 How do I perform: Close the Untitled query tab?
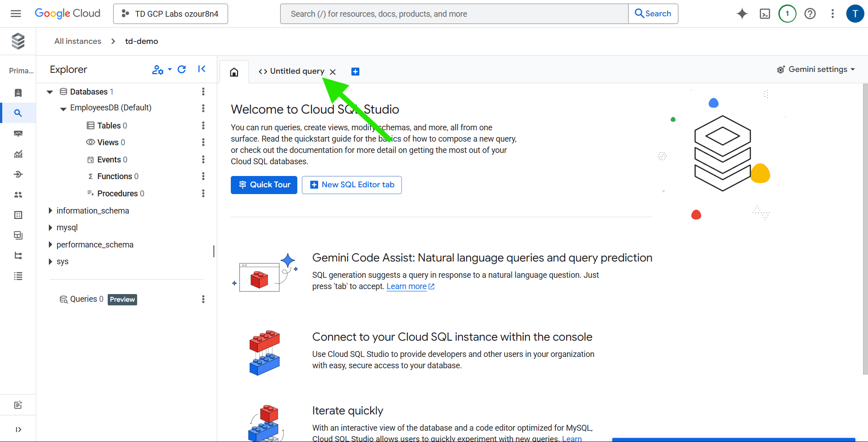pos(333,72)
